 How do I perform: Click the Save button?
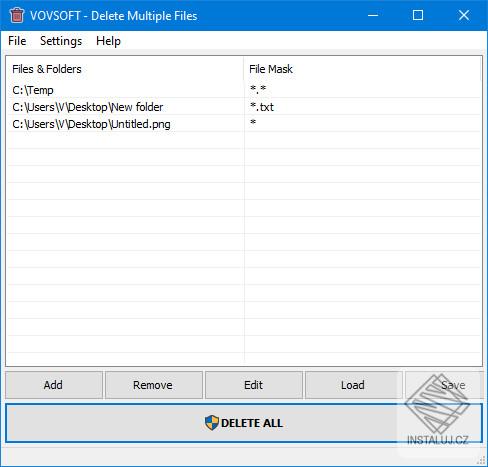444,385
